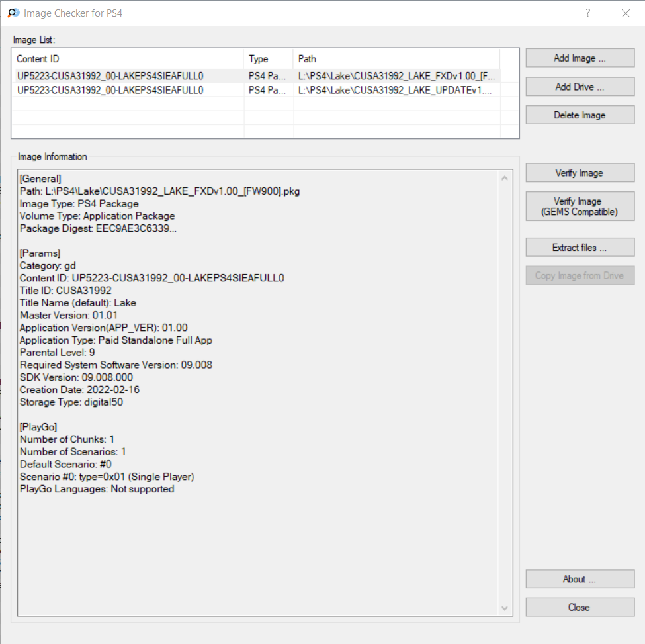The image size is (645, 644).
Task: Click the Category: gd line
Action: coord(48,266)
